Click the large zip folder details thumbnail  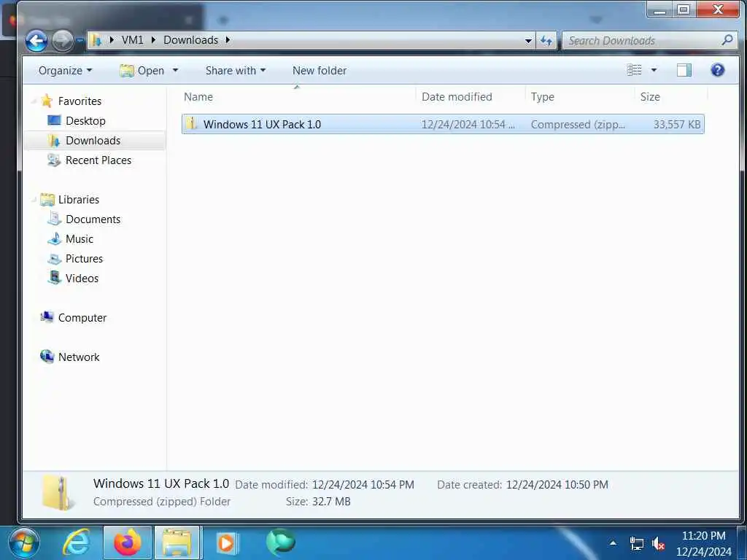pos(58,492)
